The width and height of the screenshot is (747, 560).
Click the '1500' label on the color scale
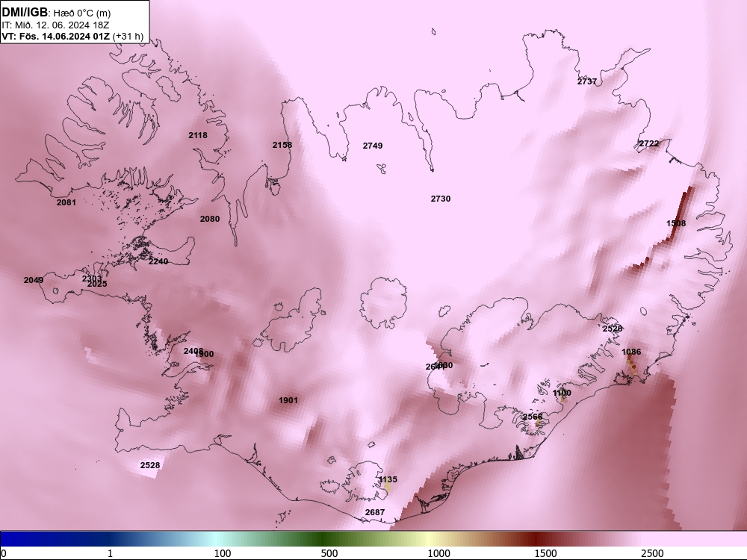click(x=545, y=553)
